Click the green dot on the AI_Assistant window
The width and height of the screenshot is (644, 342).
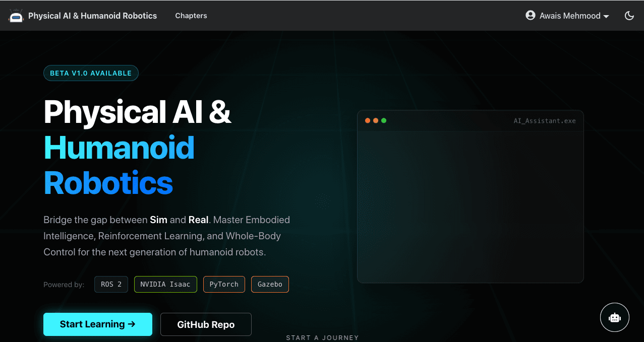click(384, 121)
